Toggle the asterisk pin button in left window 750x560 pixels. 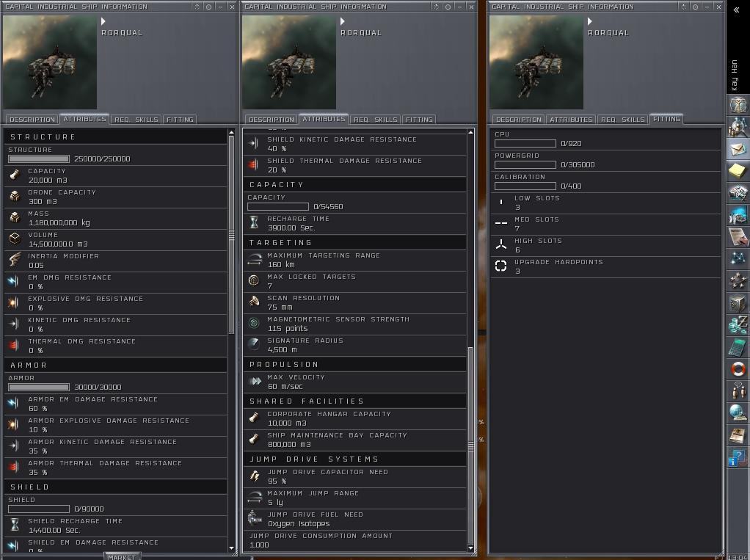pos(197,7)
